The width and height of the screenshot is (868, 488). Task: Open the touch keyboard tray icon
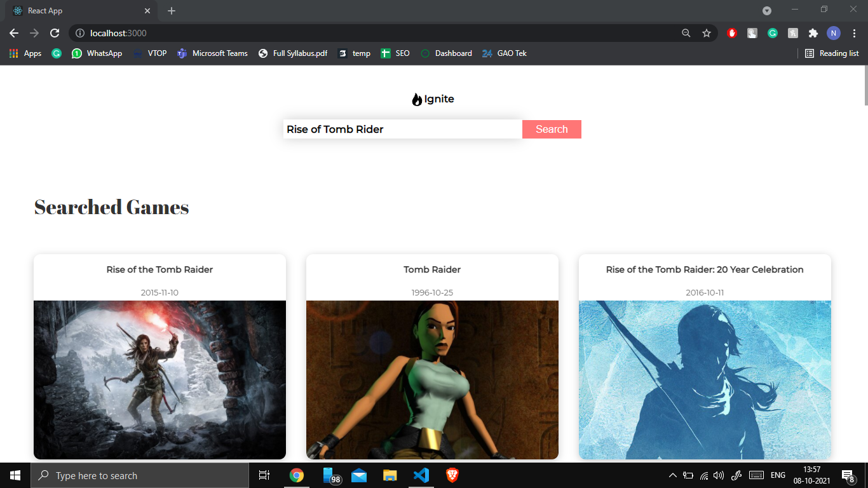pyautogui.click(x=756, y=475)
